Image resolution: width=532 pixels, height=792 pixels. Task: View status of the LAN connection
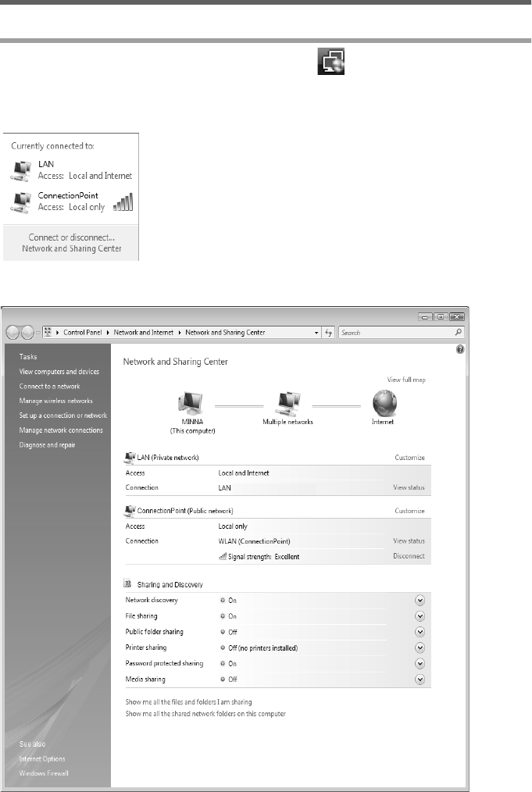point(409,487)
